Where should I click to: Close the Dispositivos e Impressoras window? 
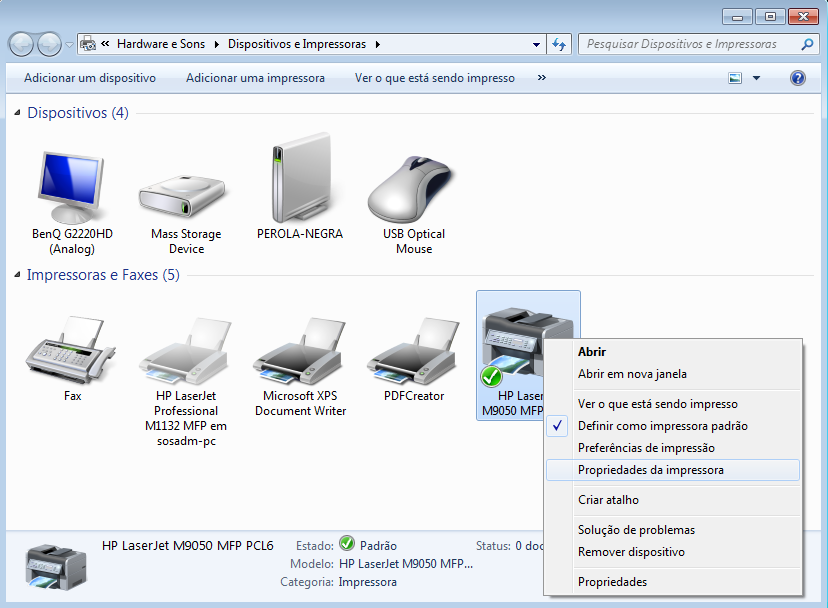coord(803,17)
